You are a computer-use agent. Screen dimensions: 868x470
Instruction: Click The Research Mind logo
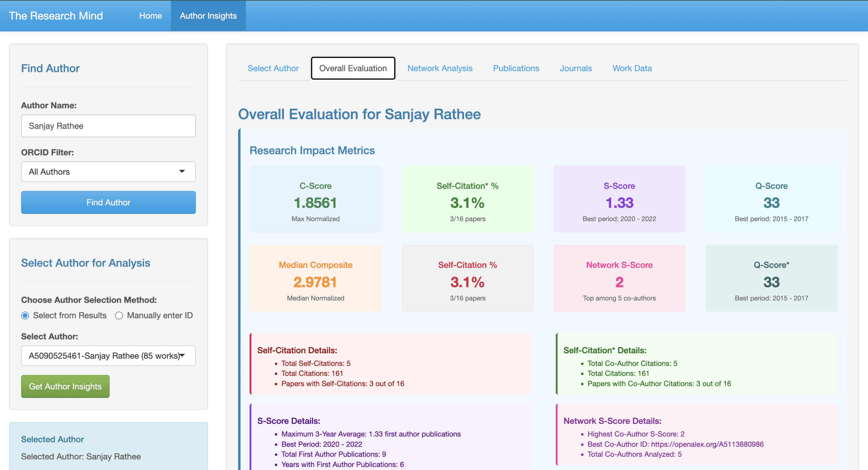(x=56, y=16)
